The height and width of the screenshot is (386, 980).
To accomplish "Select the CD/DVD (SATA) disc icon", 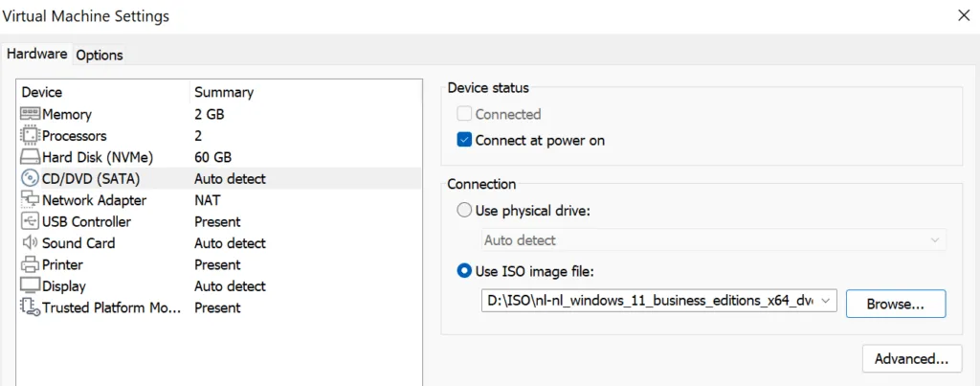I will coord(30,178).
